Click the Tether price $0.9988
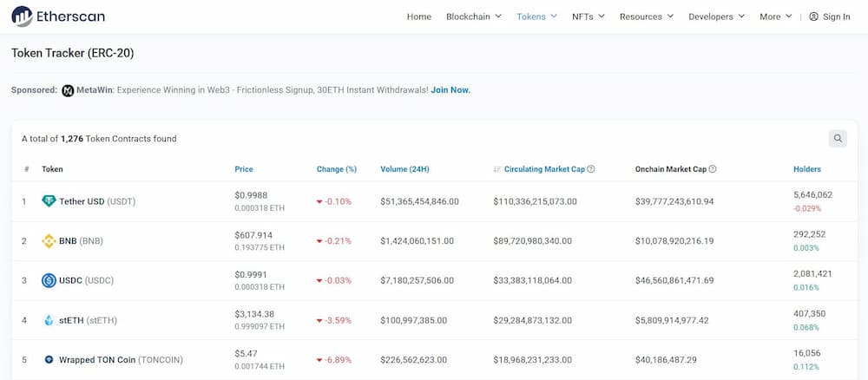This screenshot has width=868, height=380. (x=250, y=195)
